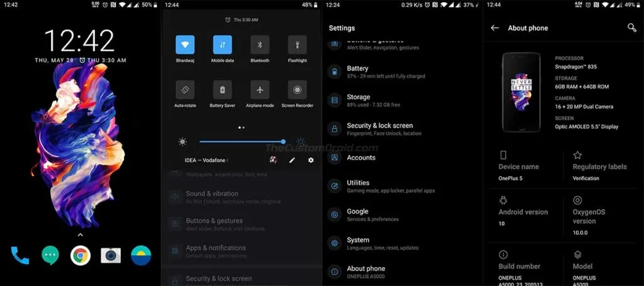
Task: Open Google services & preferences
Action: pyautogui.click(x=402, y=214)
